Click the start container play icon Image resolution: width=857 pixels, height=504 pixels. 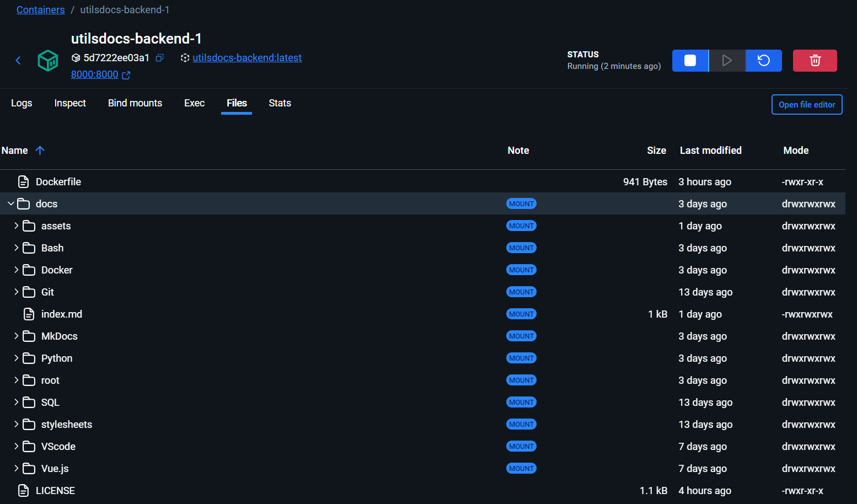[727, 61]
